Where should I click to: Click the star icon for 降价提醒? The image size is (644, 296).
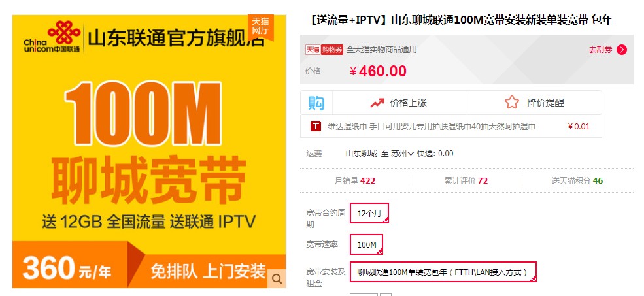pos(512,102)
